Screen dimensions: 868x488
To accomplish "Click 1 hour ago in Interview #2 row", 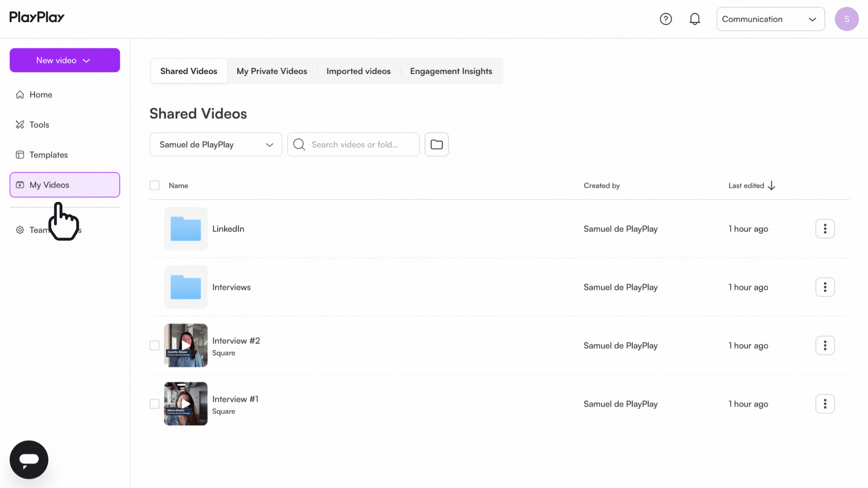I will pos(748,346).
